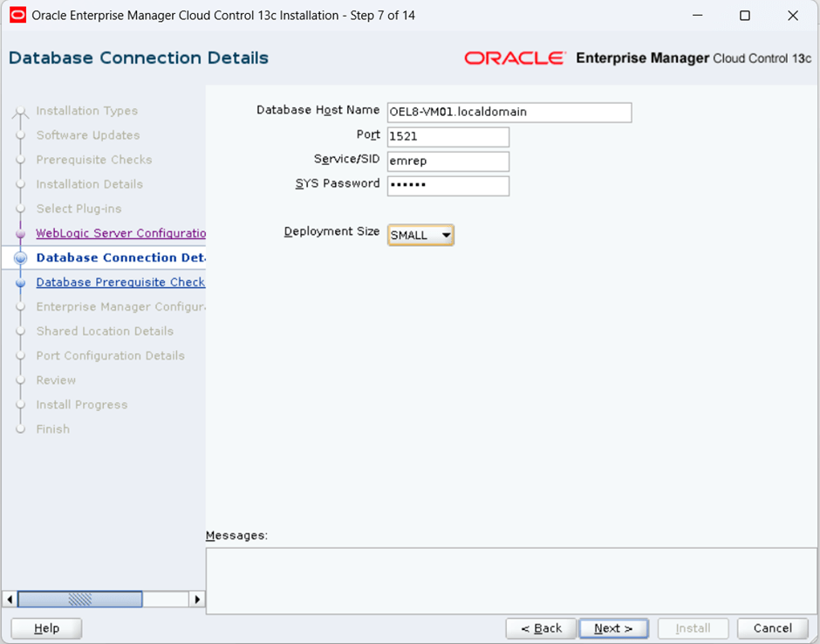Click the Database Connection Details step marker

pos(20,258)
